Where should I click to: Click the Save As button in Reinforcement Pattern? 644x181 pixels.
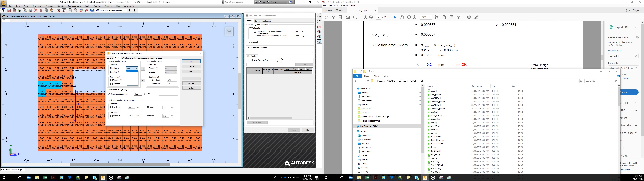point(192,83)
